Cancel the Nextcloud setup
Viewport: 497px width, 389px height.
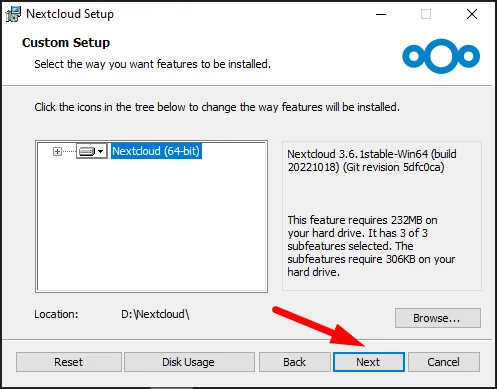tap(444, 362)
